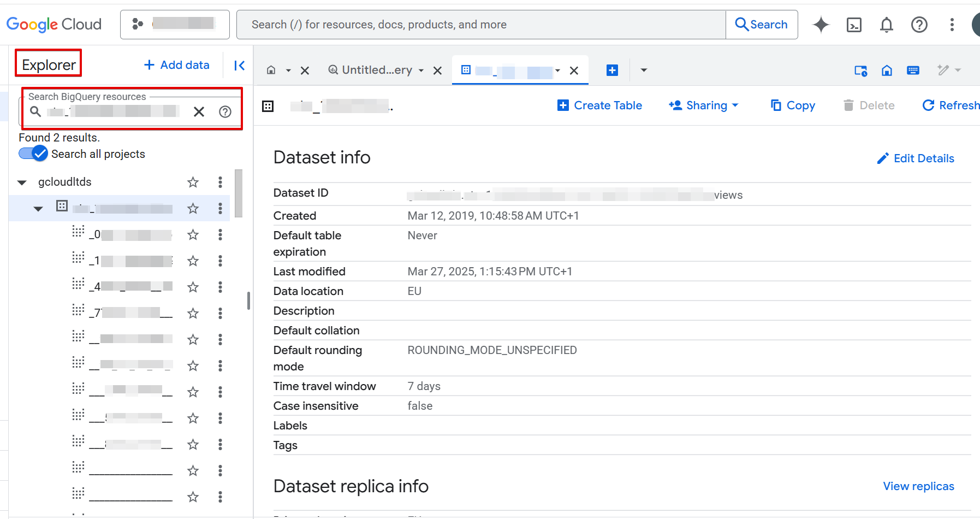Click the blue Search button
980x519 pixels.
point(762,25)
